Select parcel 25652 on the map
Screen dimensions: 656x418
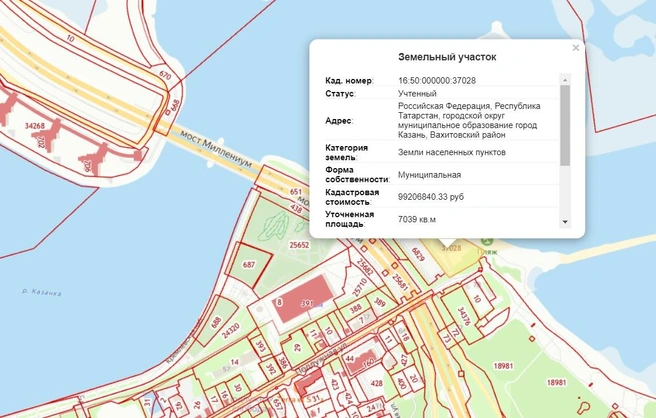[x=299, y=245]
